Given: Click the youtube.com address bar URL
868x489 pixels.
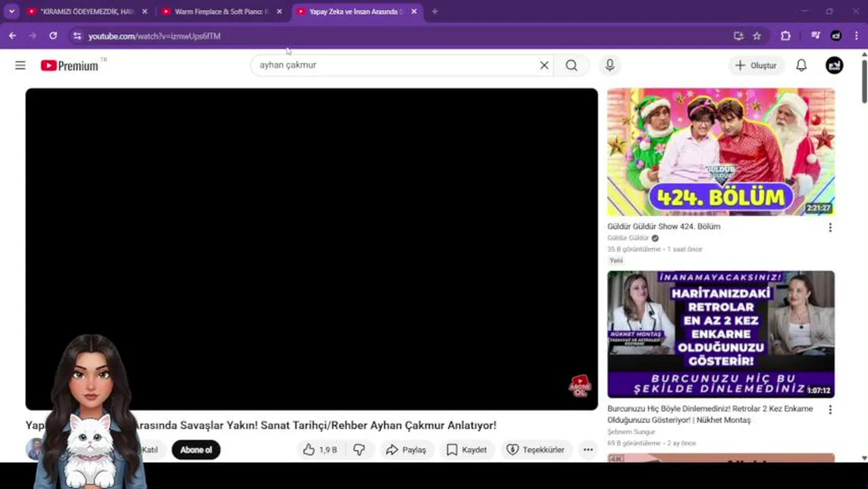Looking at the screenshot, I should coord(154,36).
